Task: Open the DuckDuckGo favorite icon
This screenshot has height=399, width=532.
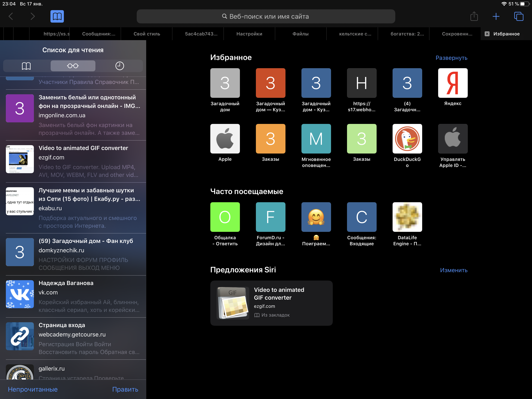Action: (407, 139)
